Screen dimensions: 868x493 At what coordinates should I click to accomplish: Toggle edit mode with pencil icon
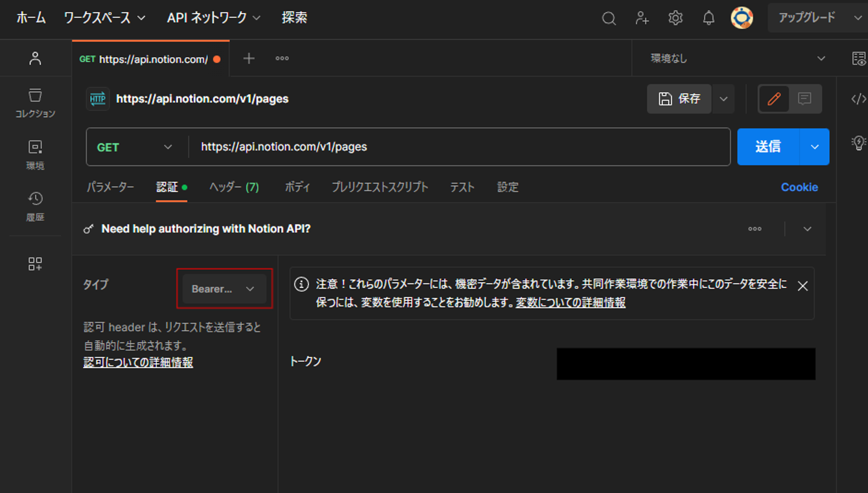click(x=774, y=99)
